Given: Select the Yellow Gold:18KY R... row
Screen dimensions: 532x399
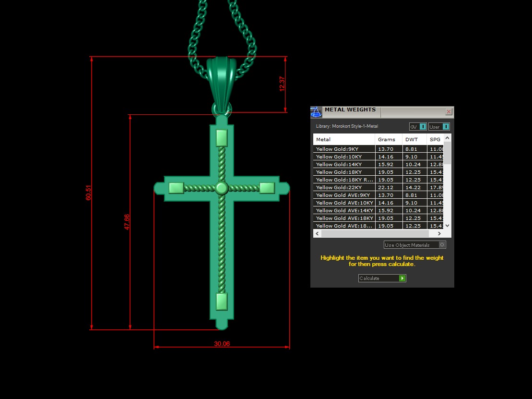Looking at the screenshot, I should (x=378, y=180).
